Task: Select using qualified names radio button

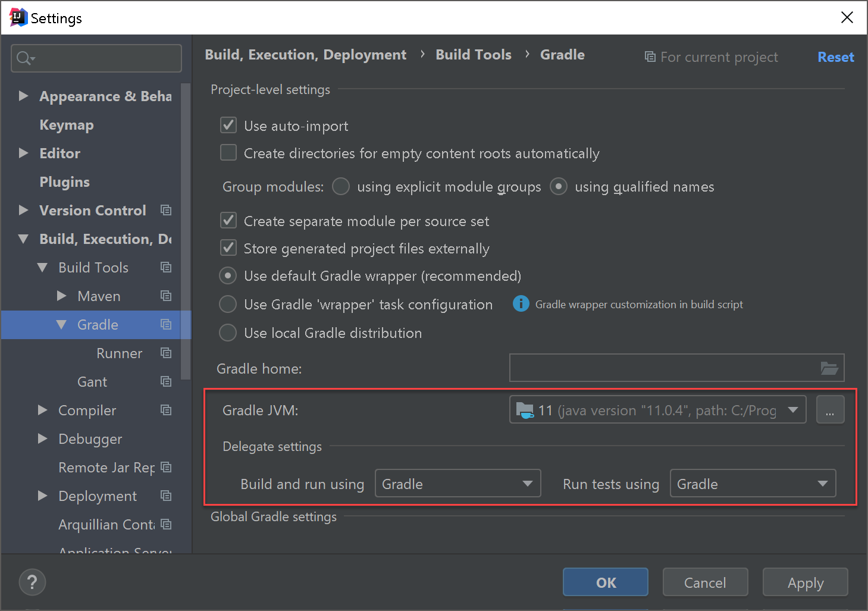Action: 559,186
